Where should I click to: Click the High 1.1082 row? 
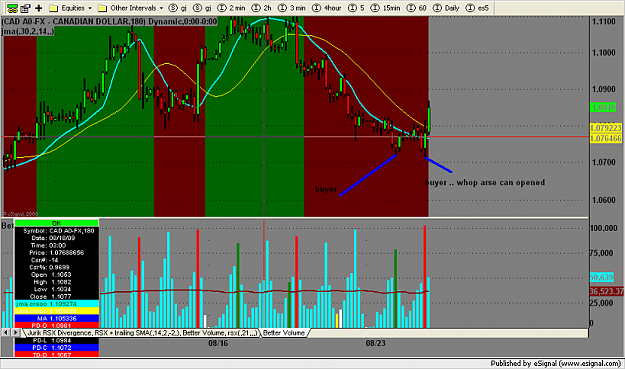click(57, 282)
